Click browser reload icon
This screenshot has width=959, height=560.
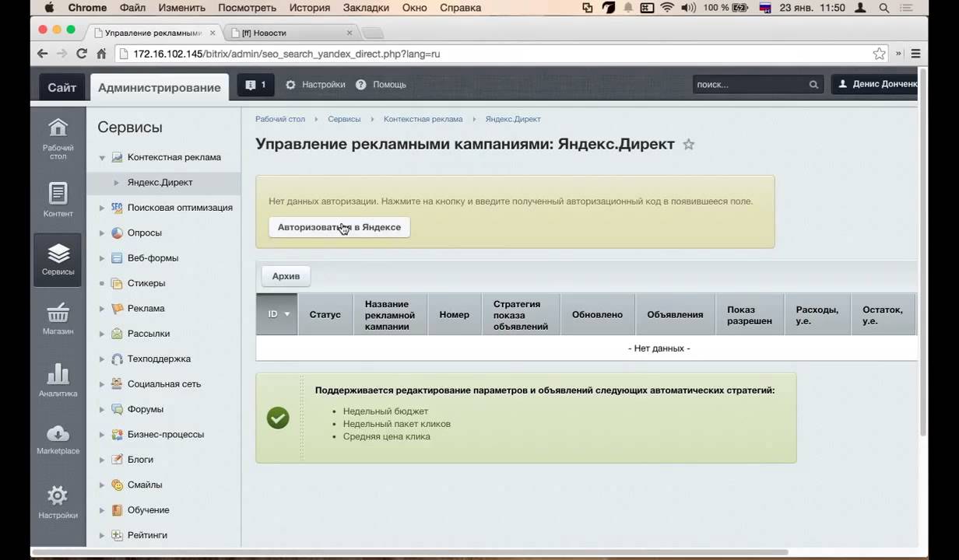82,54
